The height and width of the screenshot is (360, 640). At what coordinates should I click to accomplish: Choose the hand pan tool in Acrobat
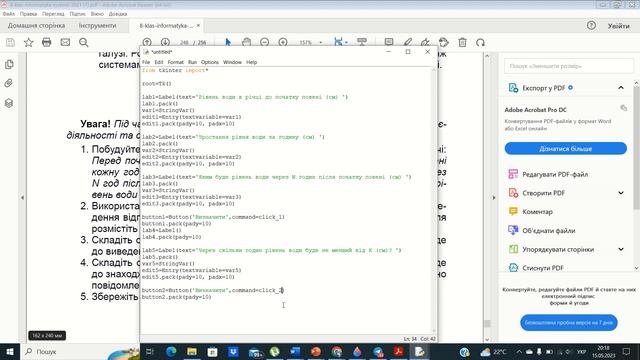[x=246, y=42]
